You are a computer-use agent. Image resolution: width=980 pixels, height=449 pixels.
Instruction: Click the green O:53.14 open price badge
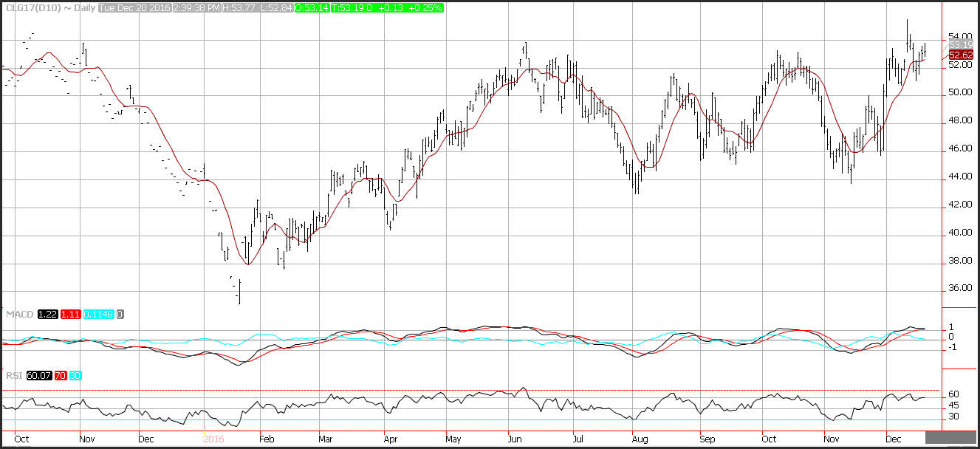click(x=312, y=7)
